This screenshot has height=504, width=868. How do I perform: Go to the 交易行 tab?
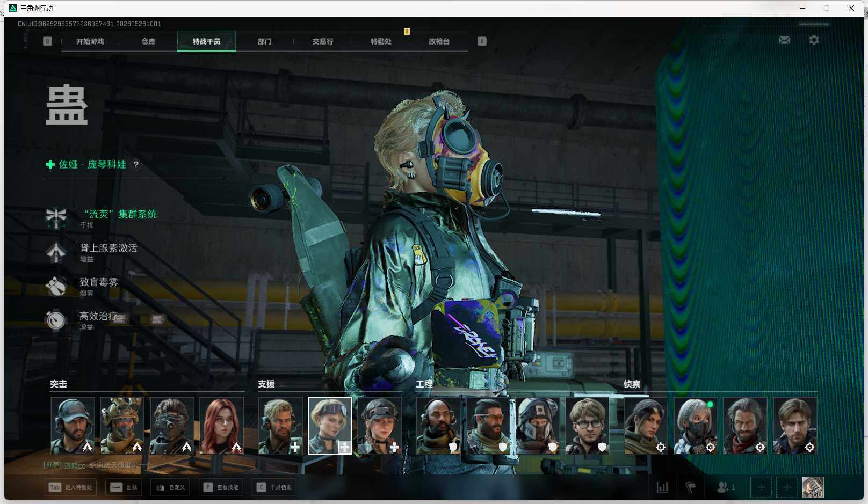click(x=323, y=41)
